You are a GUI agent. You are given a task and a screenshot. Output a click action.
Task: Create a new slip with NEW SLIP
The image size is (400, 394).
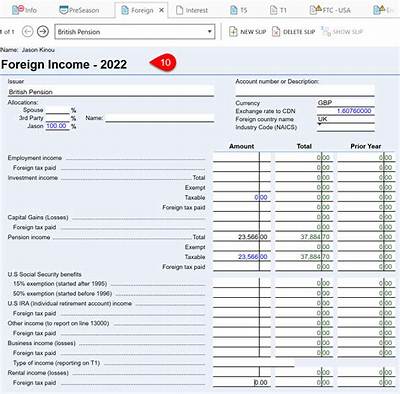tap(248, 32)
